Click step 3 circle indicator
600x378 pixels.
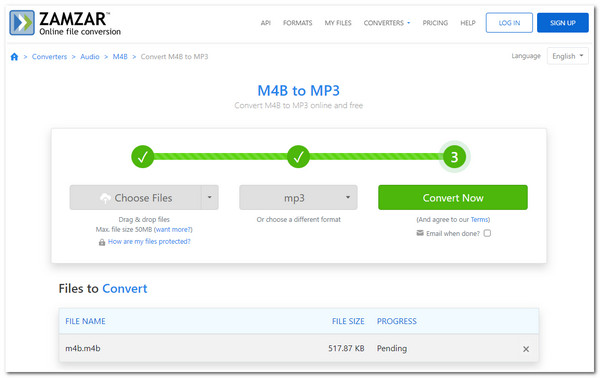[454, 157]
